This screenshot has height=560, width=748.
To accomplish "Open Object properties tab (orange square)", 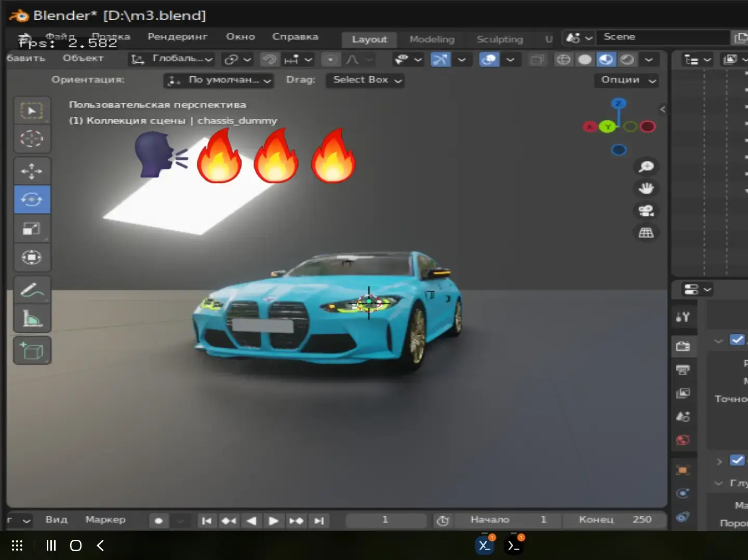I will (x=683, y=470).
